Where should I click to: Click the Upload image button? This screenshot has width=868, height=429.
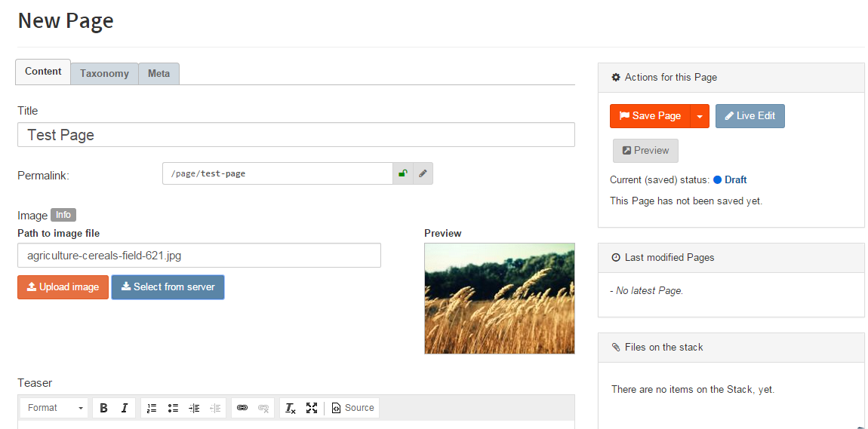coord(63,287)
